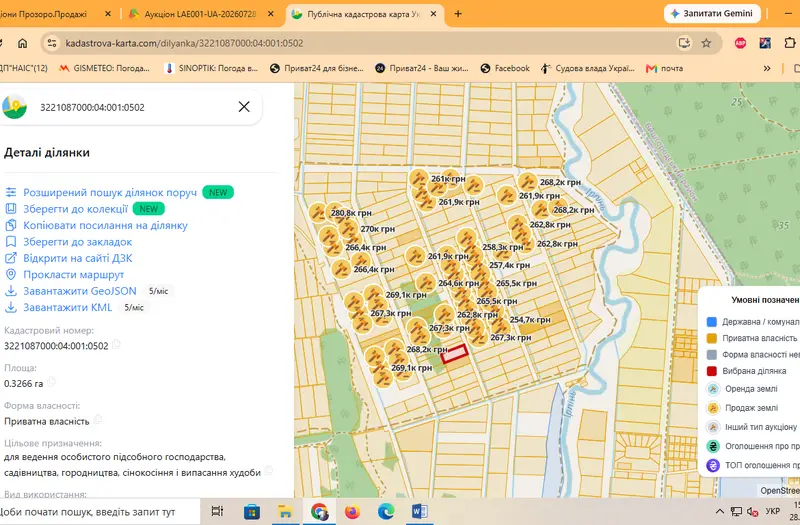
Task: Open SINOPTIK: Погода bookmark
Action: (x=211, y=68)
